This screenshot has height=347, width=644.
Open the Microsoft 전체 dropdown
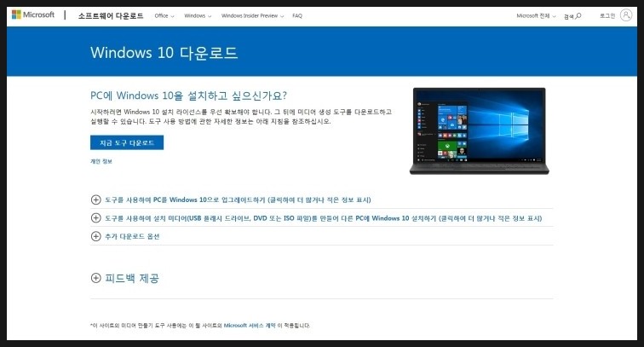click(x=536, y=15)
